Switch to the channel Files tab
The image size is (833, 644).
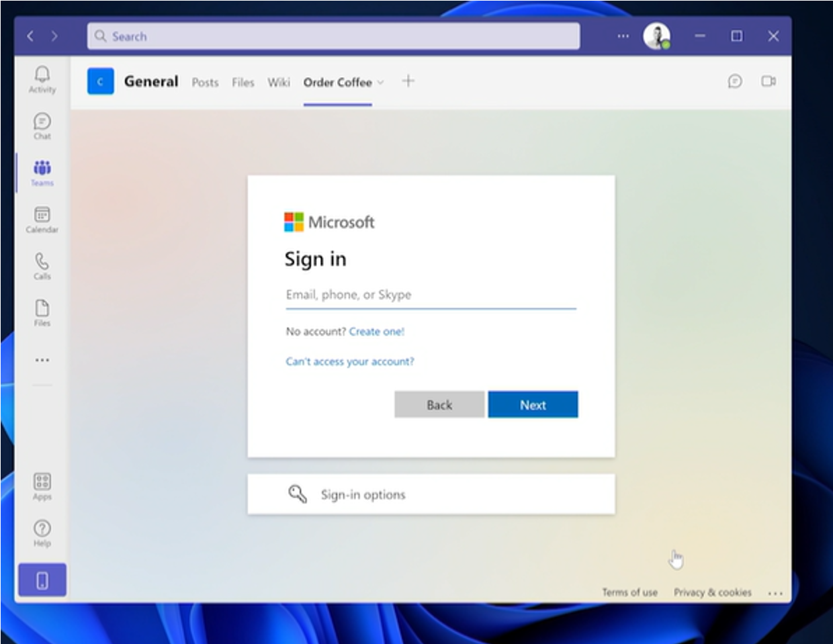point(243,83)
